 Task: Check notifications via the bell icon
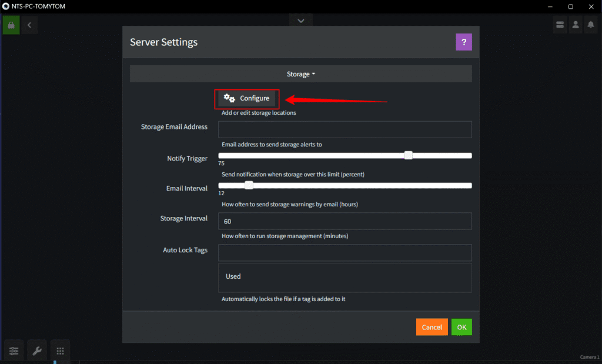[x=591, y=24]
